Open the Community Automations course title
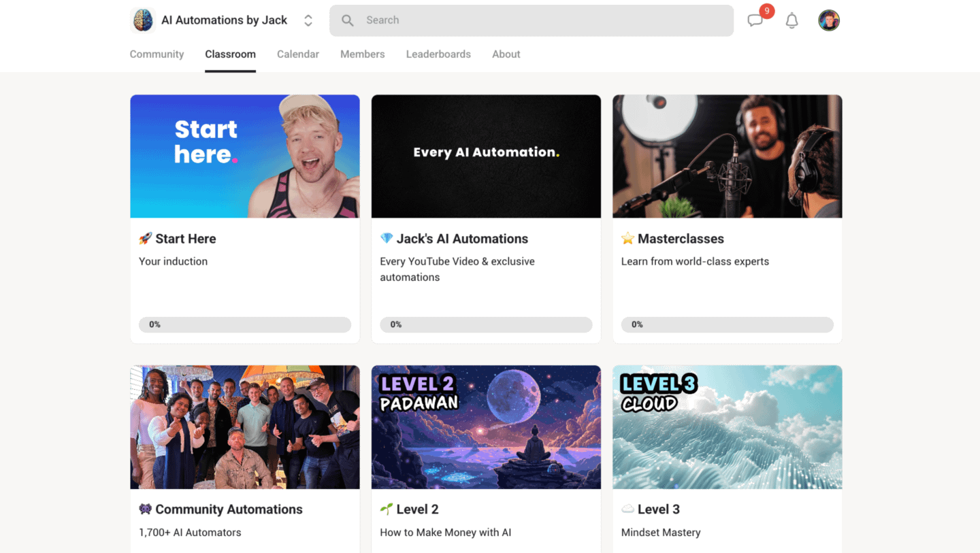The image size is (980, 553). (x=229, y=509)
